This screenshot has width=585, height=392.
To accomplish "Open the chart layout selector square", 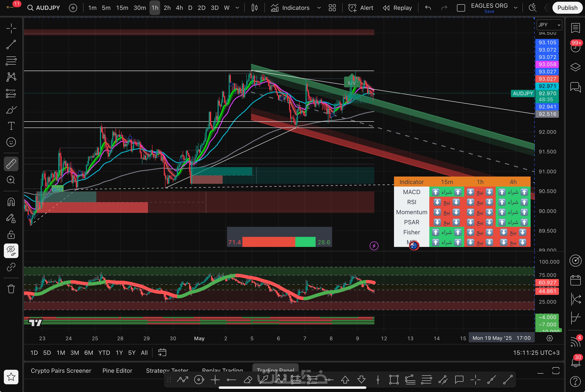I will pyautogui.click(x=461, y=8).
